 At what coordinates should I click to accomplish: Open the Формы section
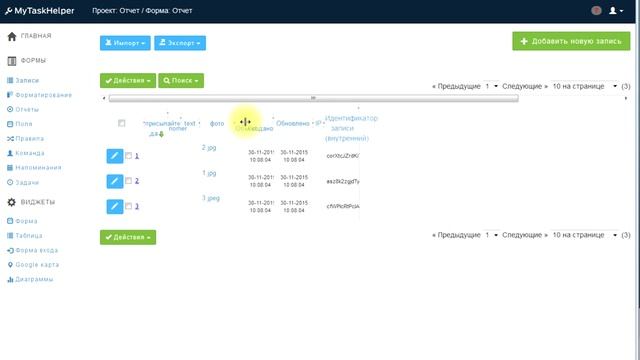(33, 60)
